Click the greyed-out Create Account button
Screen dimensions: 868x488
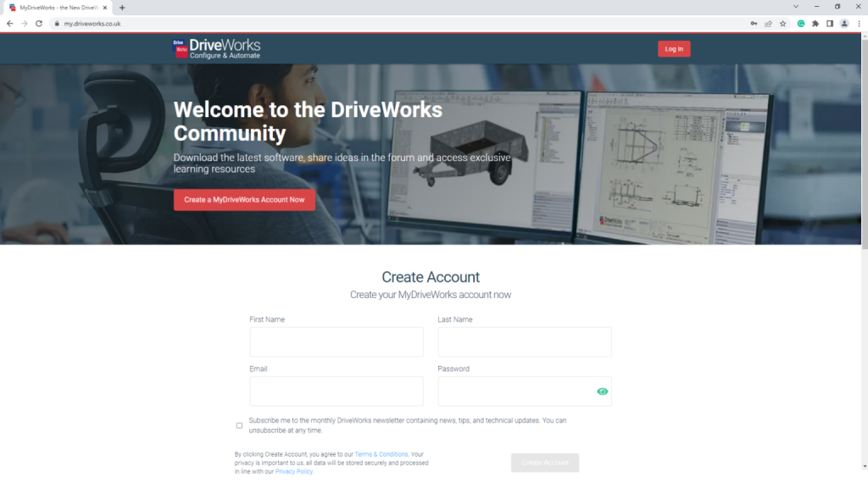[545, 463]
